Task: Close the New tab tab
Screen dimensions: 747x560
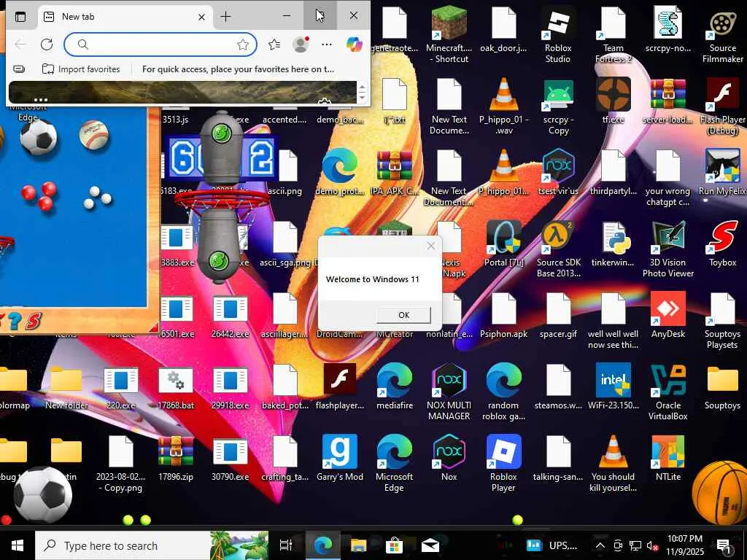Action: click(x=201, y=17)
